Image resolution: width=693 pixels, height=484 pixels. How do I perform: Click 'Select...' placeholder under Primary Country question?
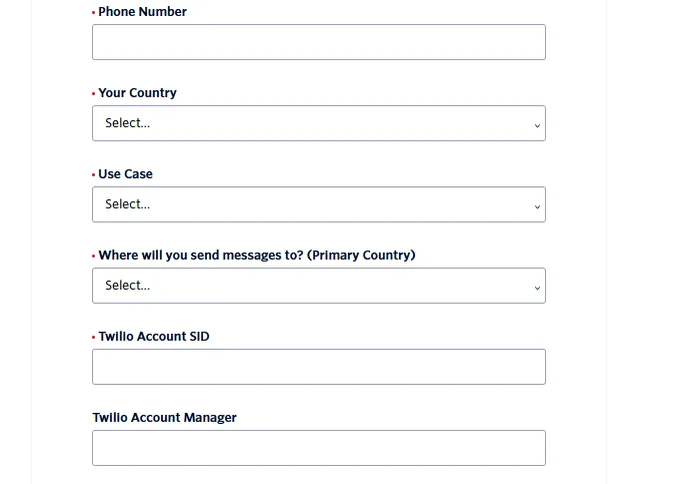click(x=127, y=286)
